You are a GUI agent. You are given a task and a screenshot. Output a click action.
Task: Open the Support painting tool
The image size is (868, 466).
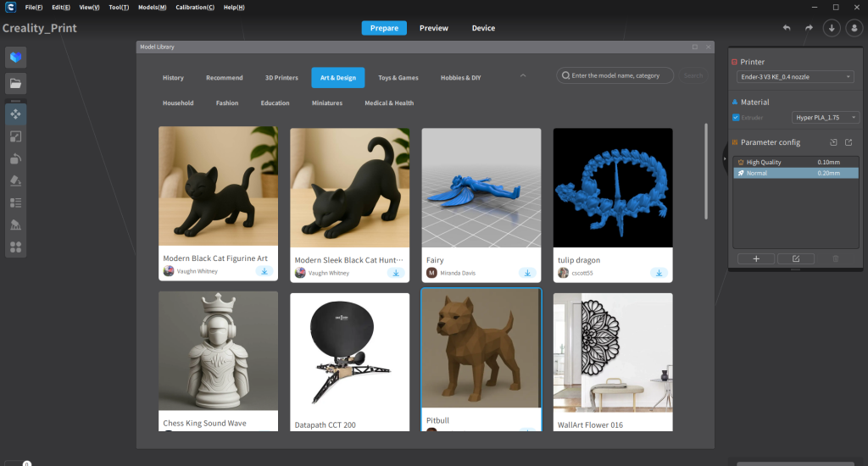15,225
